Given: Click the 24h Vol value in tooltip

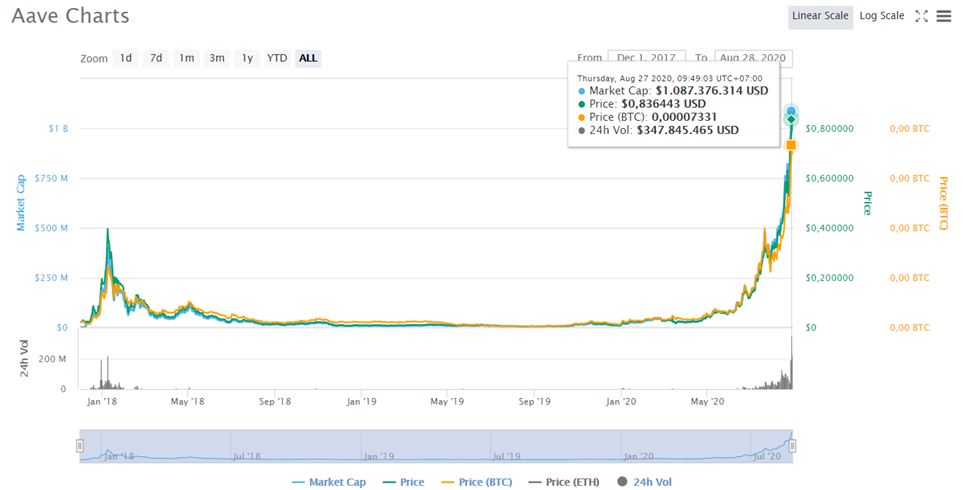Looking at the screenshot, I should click(x=688, y=130).
